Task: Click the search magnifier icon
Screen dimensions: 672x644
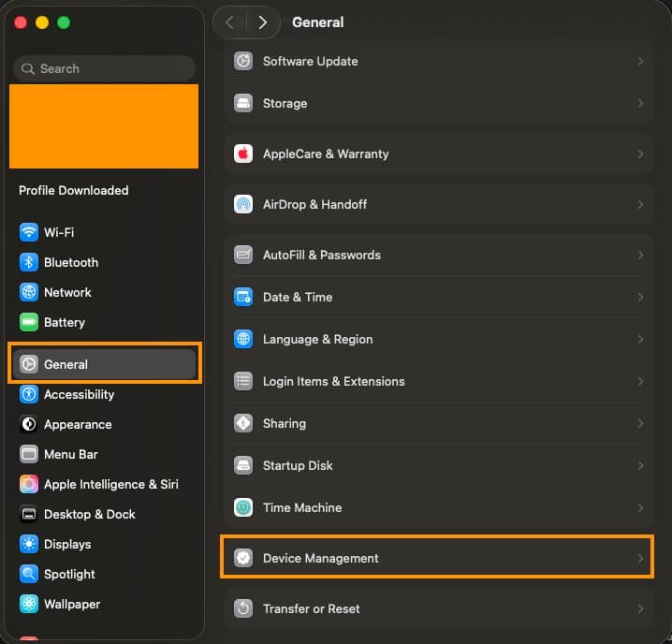Action: 28,68
